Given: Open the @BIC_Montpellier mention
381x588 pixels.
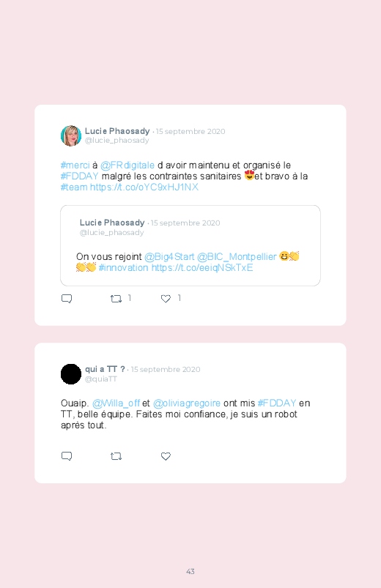Looking at the screenshot, I should 237,256.
